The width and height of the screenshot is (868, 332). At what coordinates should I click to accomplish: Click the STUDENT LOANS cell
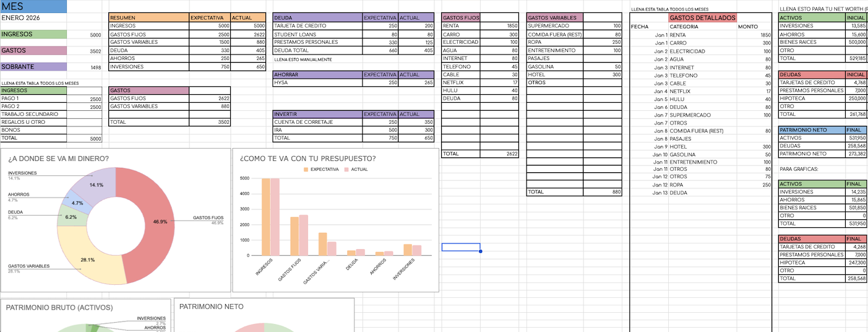click(x=317, y=34)
